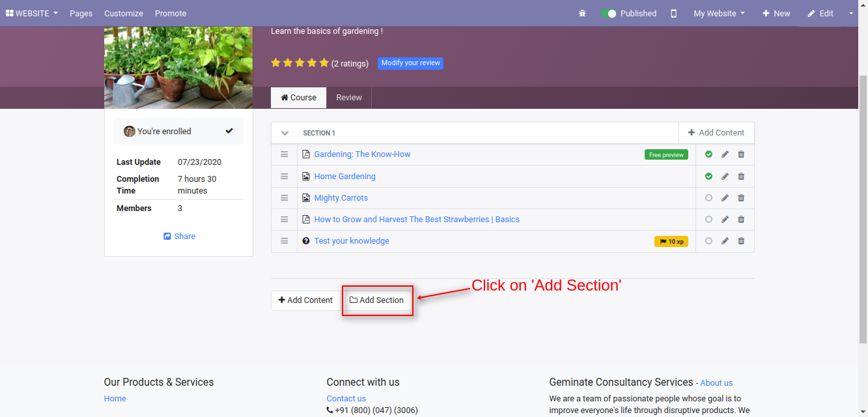Click image icon beside Mighty Carrots
This screenshot has width=868, height=417.
point(306,198)
